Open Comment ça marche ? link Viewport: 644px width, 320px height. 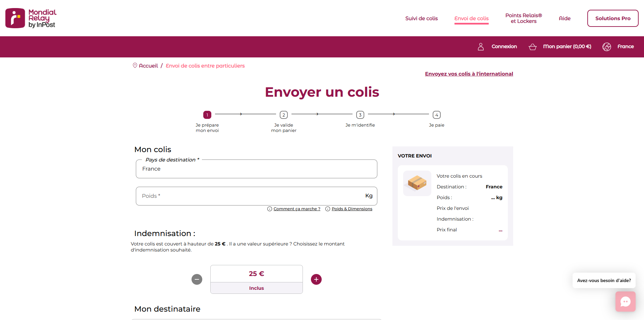tap(297, 209)
